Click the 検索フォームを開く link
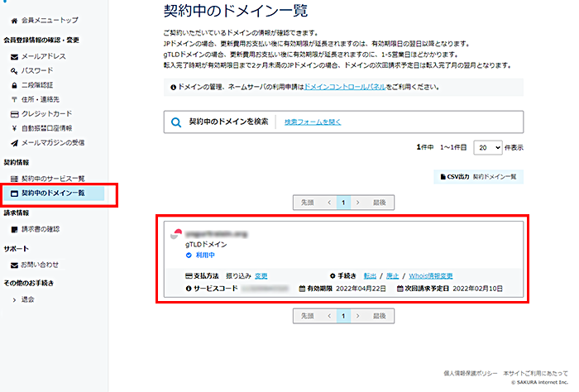Image resolution: width=579 pixels, height=392 pixels. tap(313, 122)
